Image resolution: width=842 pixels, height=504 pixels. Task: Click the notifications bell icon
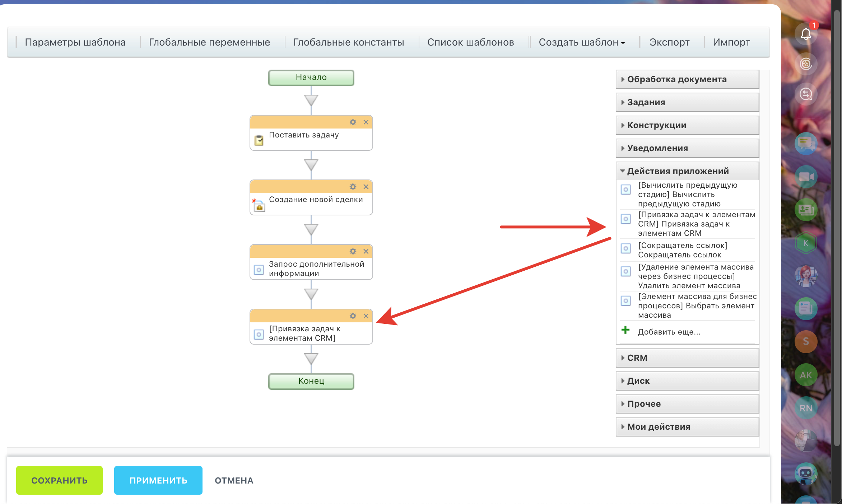click(806, 34)
